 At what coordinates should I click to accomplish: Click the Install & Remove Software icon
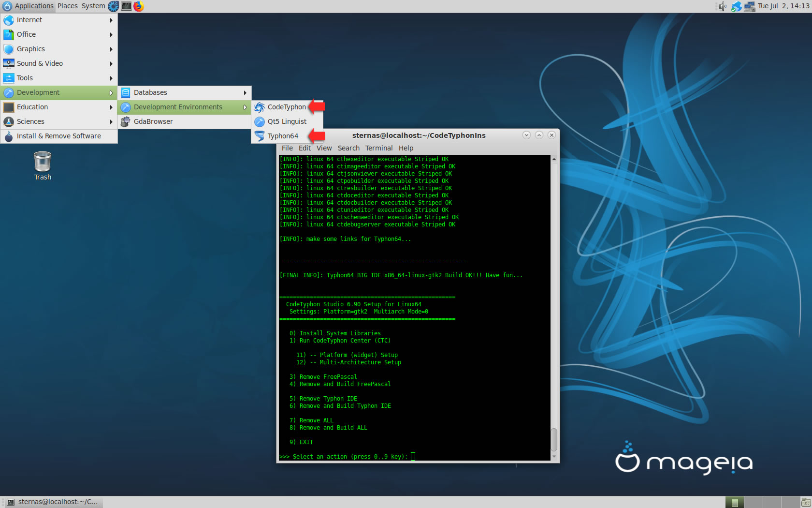pos(9,136)
